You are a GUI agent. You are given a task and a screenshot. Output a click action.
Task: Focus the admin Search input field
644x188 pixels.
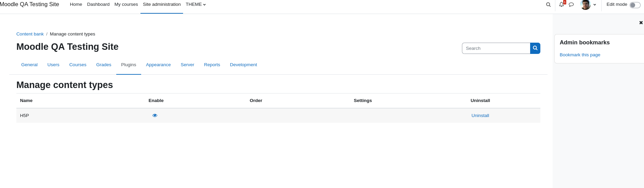[x=496, y=48]
